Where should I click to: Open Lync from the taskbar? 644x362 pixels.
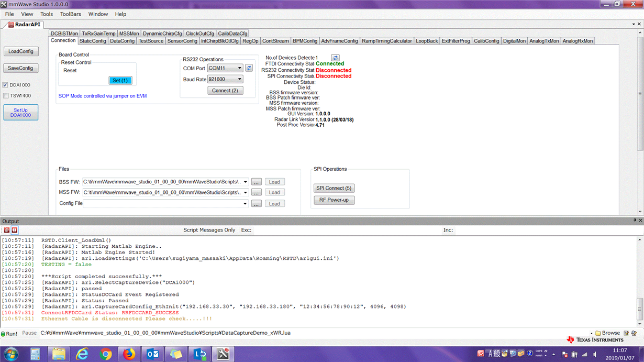pos(200,354)
